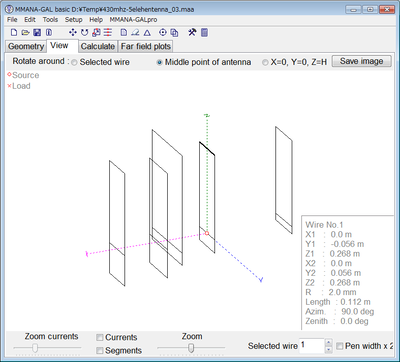The width and height of the screenshot is (400, 362).
Task: Open the calculator icon in toolbar
Action: [204, 32]
